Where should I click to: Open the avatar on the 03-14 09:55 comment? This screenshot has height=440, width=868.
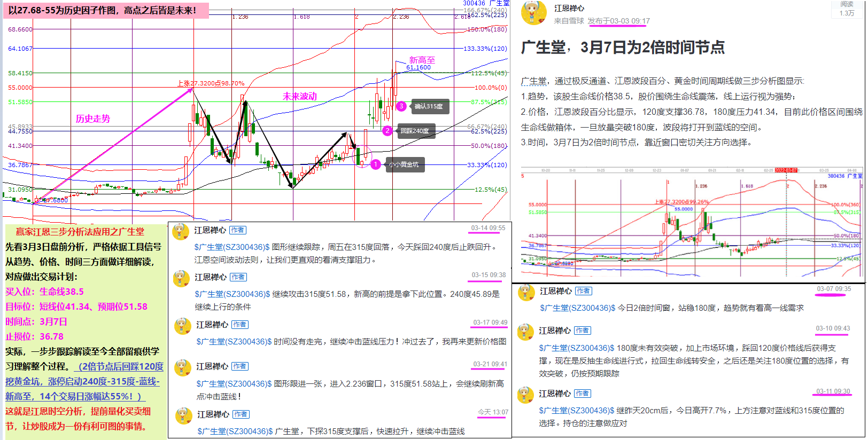pyautogui.click(x=181, y=231)
